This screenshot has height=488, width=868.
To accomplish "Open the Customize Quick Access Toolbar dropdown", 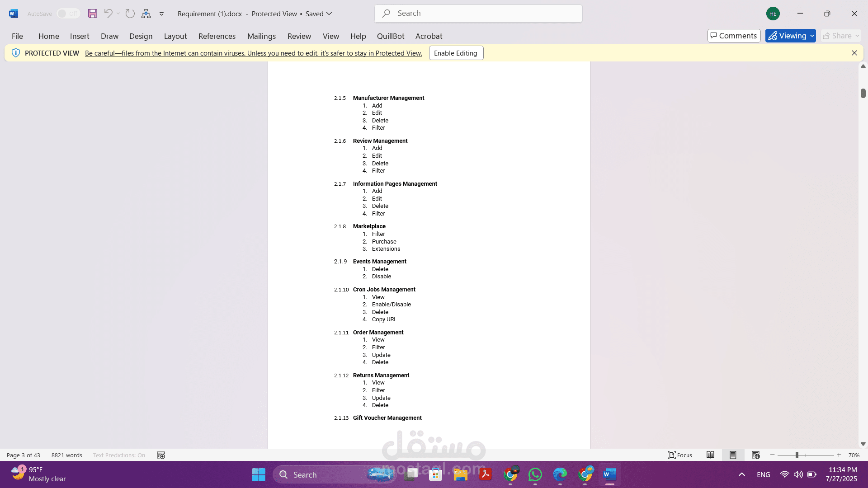I will tap(161, 14).
